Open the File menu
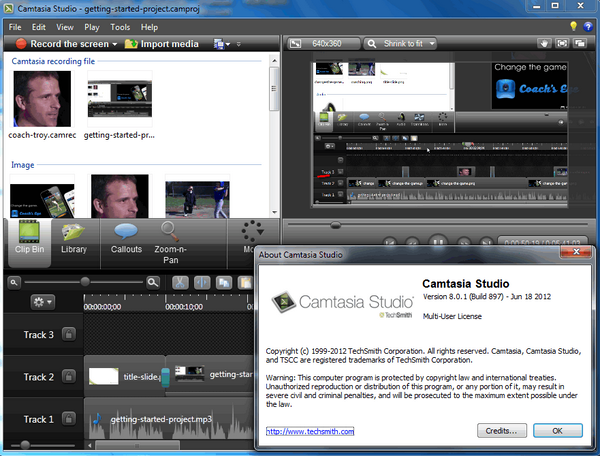 click(15, 27)
